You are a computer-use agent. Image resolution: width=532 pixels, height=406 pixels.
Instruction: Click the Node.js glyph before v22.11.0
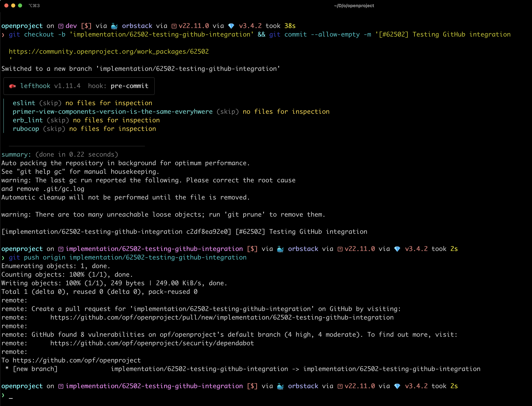tap(174, 26)
